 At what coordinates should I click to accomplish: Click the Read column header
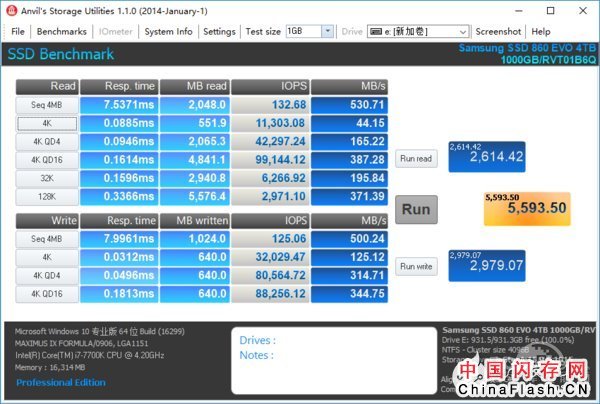[47, 86]
